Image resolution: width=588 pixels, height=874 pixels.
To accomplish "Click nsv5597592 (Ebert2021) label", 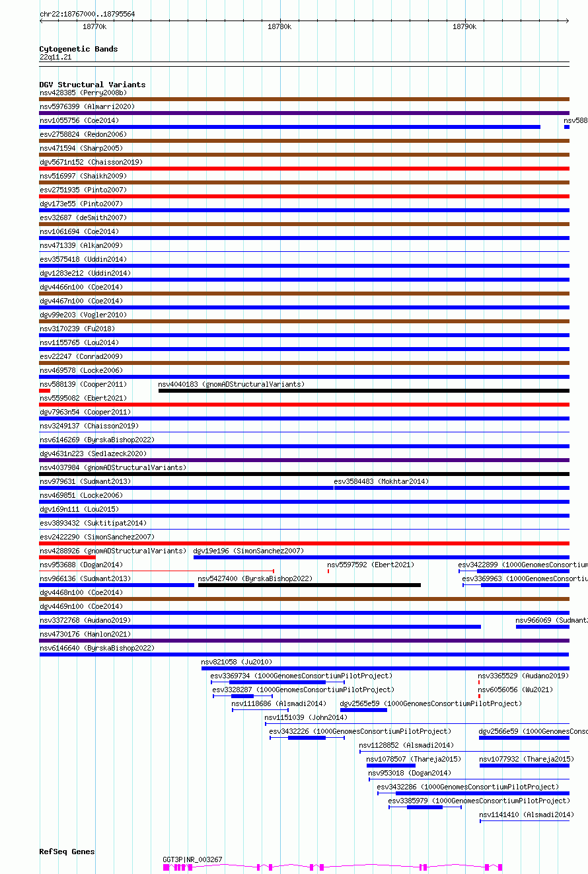I will point(371,565).
